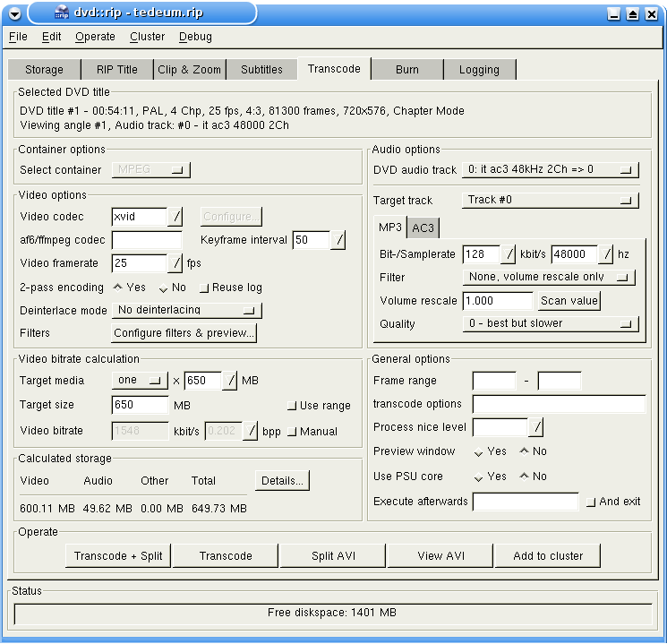Open the window menu icon in title bar
667x644 pixels.
(x=14, y=13)
